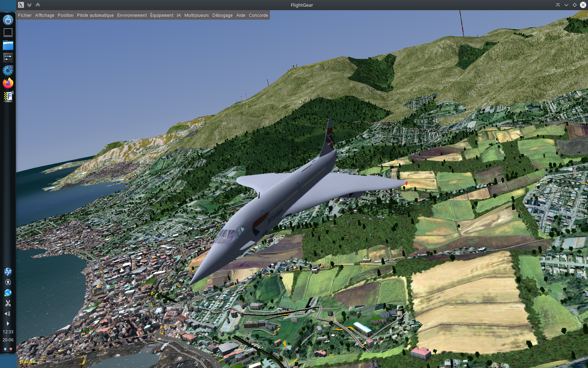Image resolution: width=588 pixels, height=368 pixels.
Task: Launch the file manager from the panel
Action: click(x=8, y=45)
